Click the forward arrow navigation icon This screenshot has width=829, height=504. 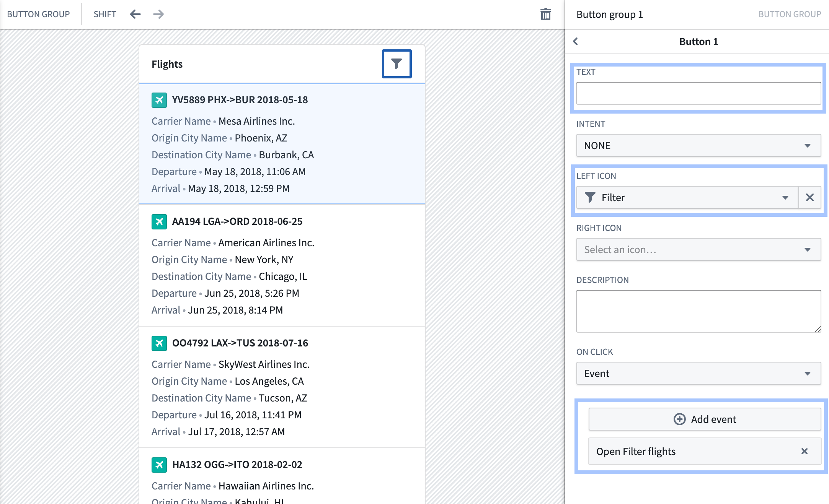(x=158, y=13)
